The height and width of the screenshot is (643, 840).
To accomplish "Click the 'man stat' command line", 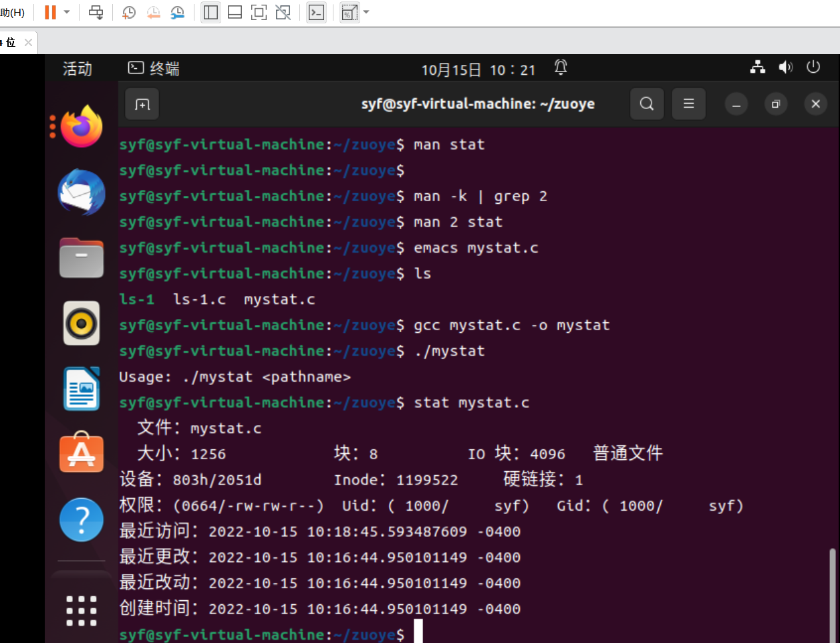I will pyautogui.click(x=449, y=144).
